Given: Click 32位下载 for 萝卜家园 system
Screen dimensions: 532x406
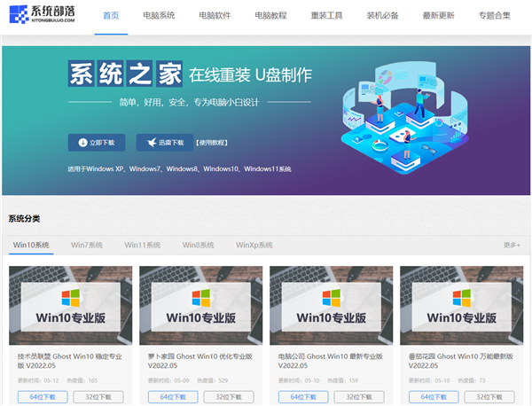Looking at the screenshot, I should pyautogui.click(x=229, y=397).
